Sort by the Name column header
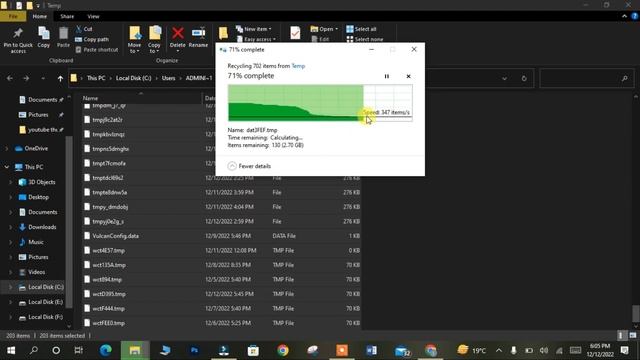 141,98
